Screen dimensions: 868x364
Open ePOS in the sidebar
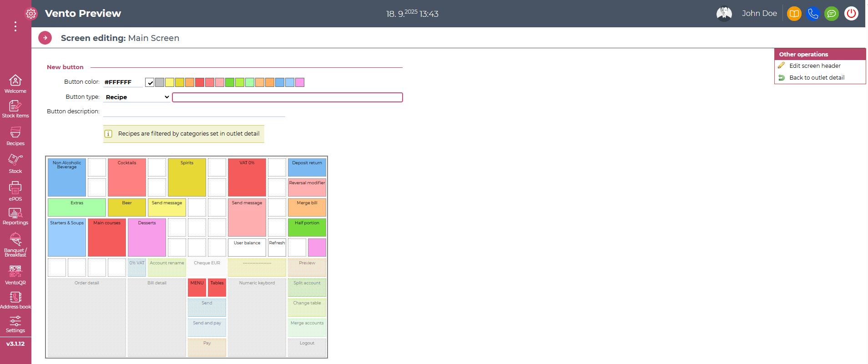(x=15, y=192)
